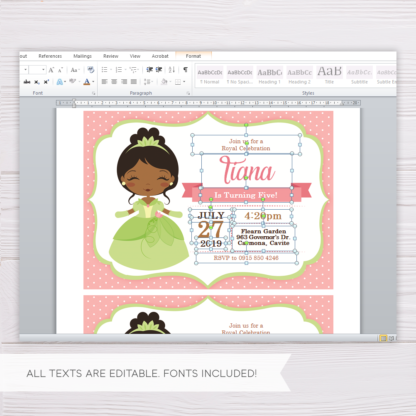Screen dimensions: 416x416
Task: Click the horizontal ruler
Action: tap(208, 103)
